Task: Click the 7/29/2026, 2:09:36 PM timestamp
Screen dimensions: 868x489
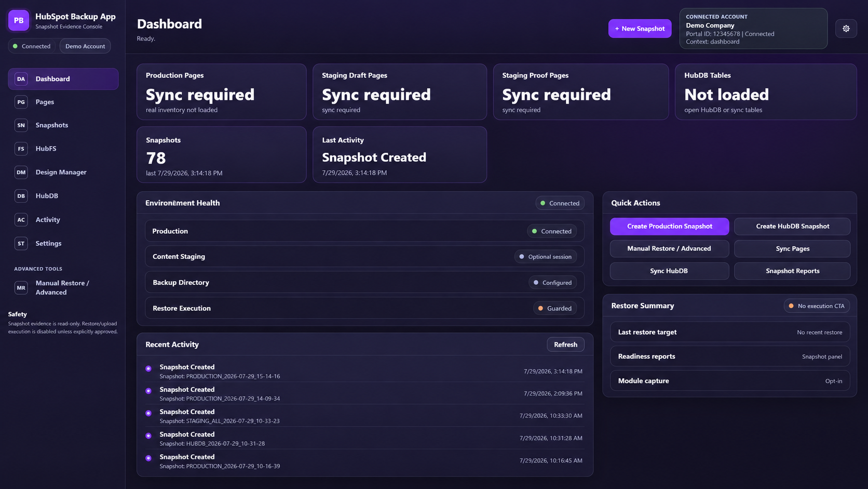Action: 553,393
